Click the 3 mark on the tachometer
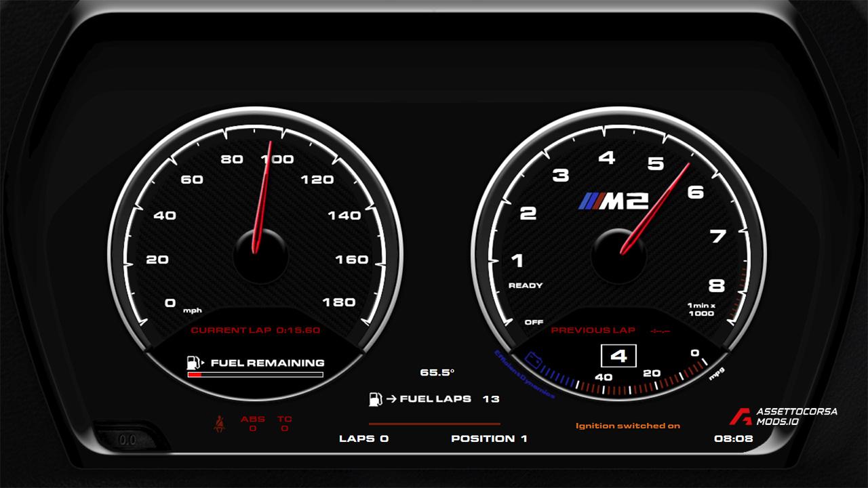The height and width of the screenshot is (488, 868). (x=561, y=176)
